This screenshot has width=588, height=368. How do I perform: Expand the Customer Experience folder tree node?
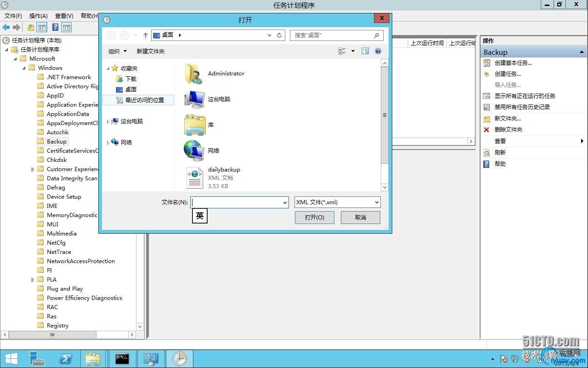(33, 169)
